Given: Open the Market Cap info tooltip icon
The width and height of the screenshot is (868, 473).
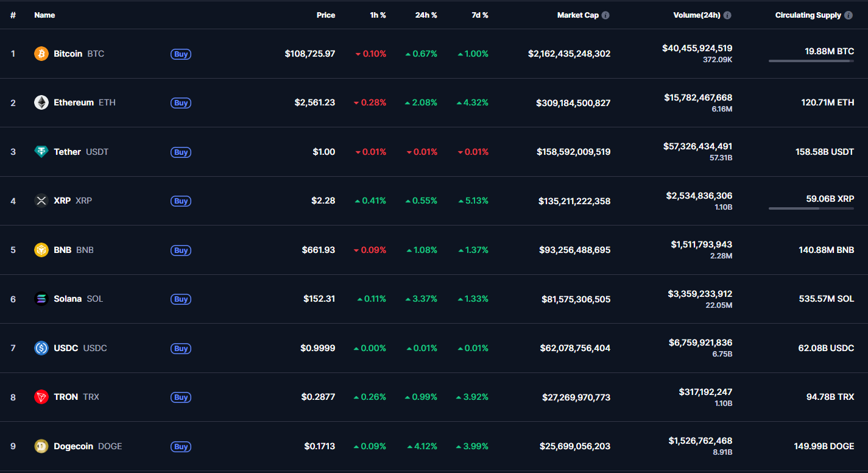Looking at the screenshot, I should click(x=604, y=15).
